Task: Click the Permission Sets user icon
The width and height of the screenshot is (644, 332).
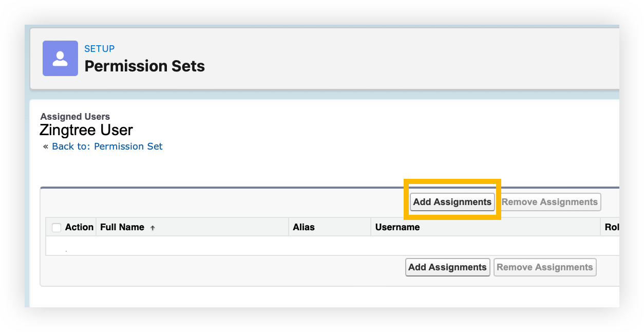Action: click(x=60, y=58)
